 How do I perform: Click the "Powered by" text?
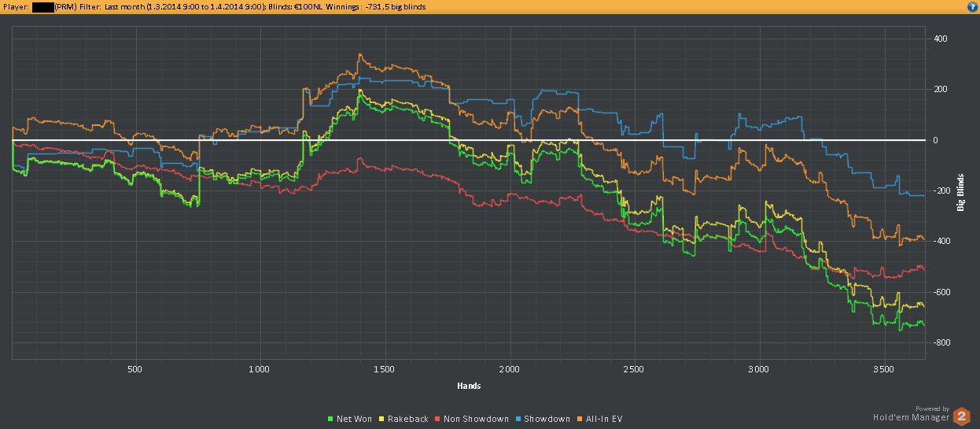click(932, 409)
